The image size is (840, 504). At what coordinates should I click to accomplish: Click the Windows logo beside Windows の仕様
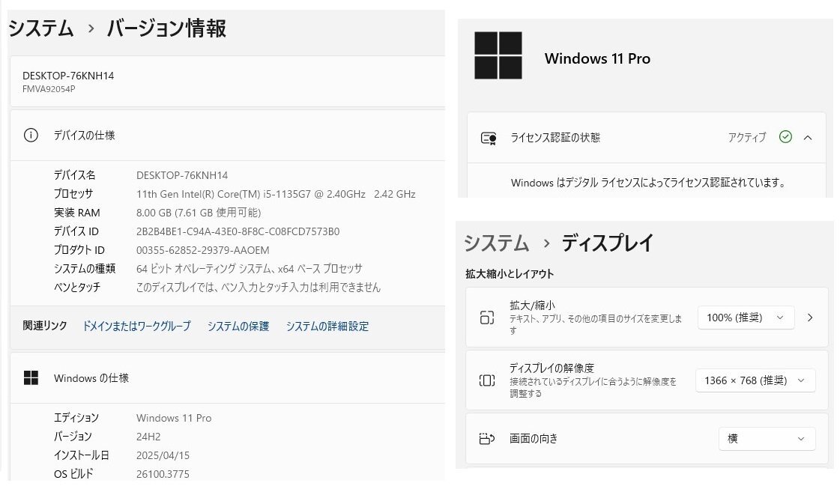(x=31, y=378)
